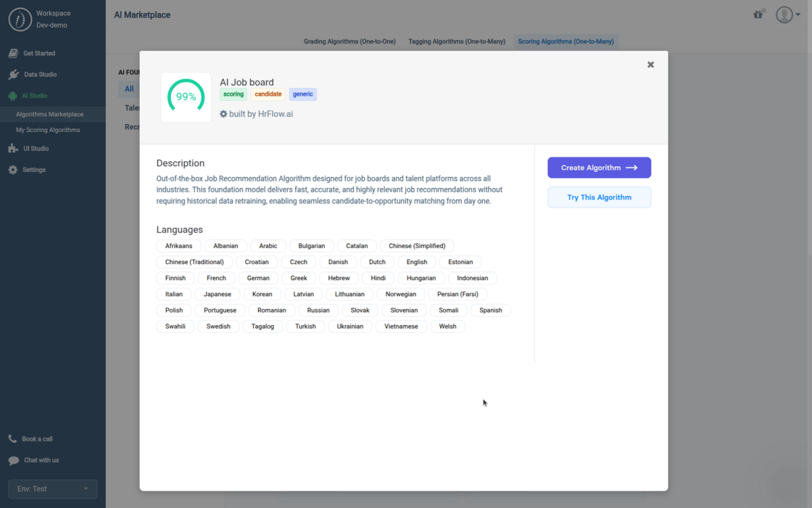Switch to Tagging Algorithms (One-to-Many) tab
The image size is (812, 508).
tap(457, 41)
